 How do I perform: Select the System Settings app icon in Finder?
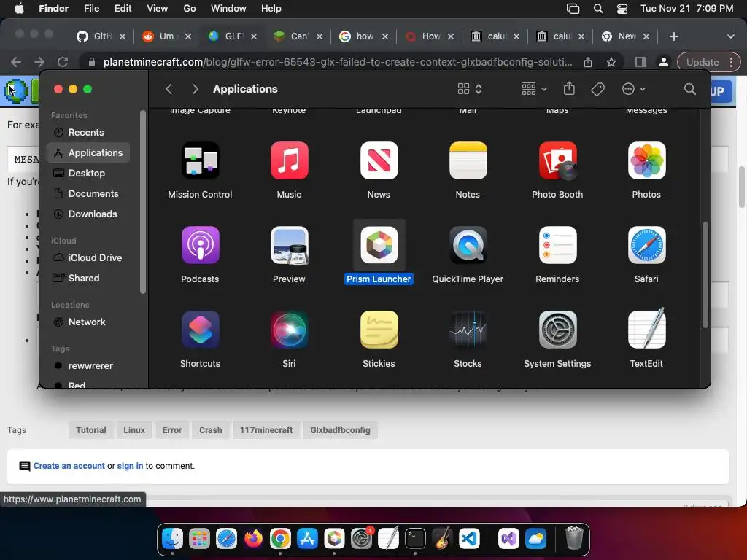(x=557, y=330)
